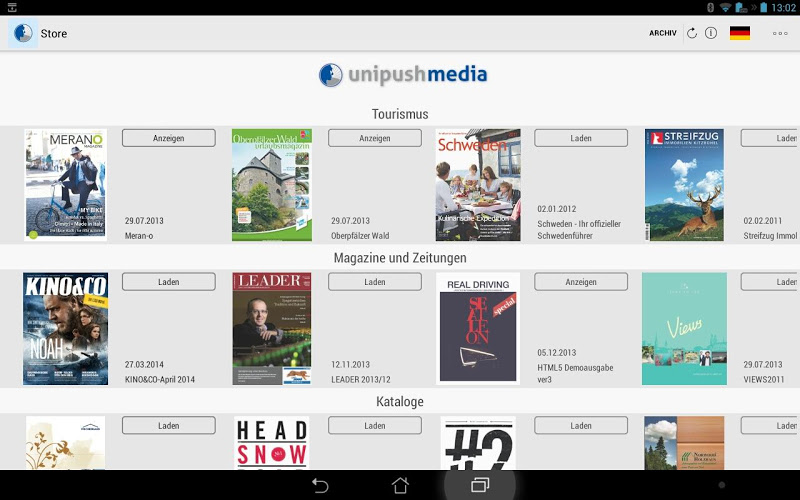Image resolution: width=800 pixels, height=500 pixels.
Task: Open the KINO&CO Noah cover
Action: (65, 329)
